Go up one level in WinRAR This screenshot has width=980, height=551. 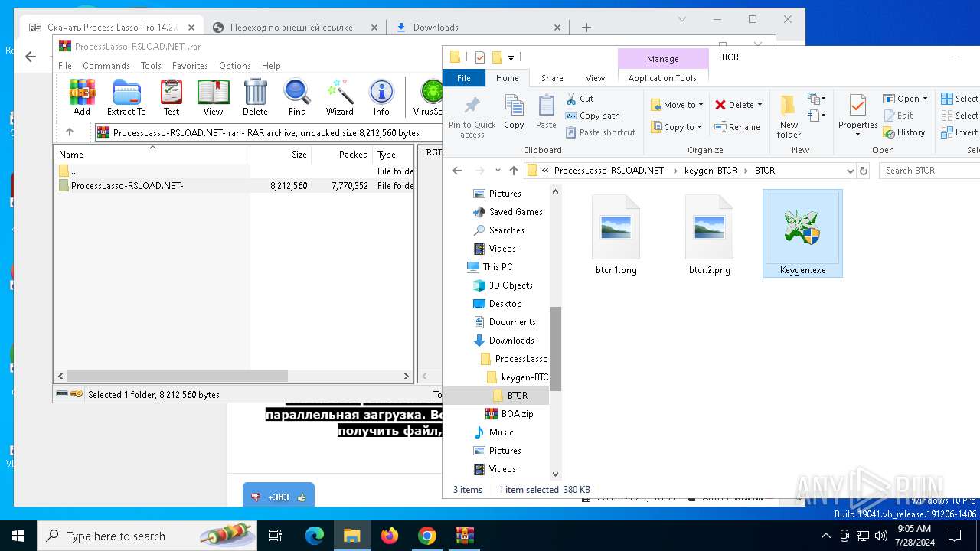pos(70,132)
